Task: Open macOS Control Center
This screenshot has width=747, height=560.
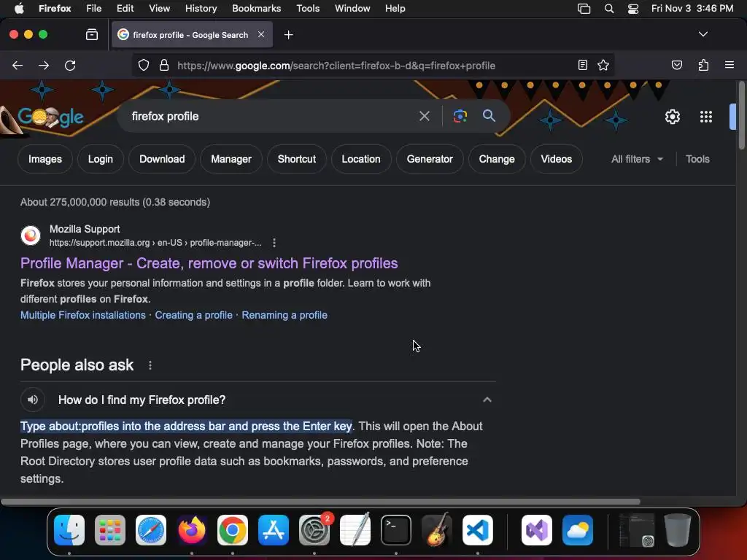Action: pos(632,9)
